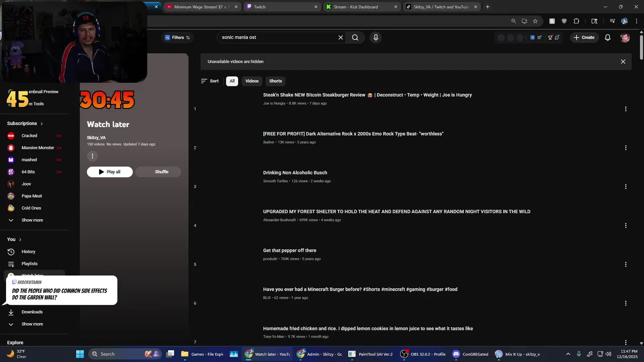The height and width of the screenshot is (362, 644).
Task: Open the YouTube account avatar menu
Action: (x=625, y=37)
